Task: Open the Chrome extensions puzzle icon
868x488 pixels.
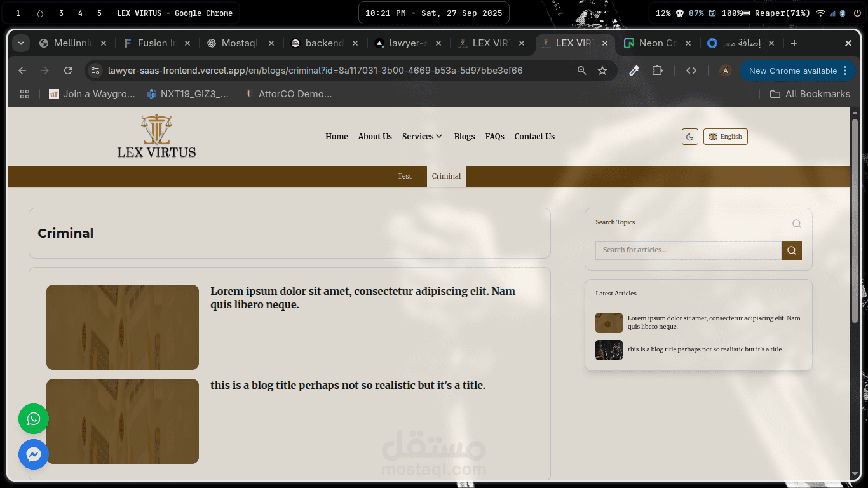Action: click(657, 71)
